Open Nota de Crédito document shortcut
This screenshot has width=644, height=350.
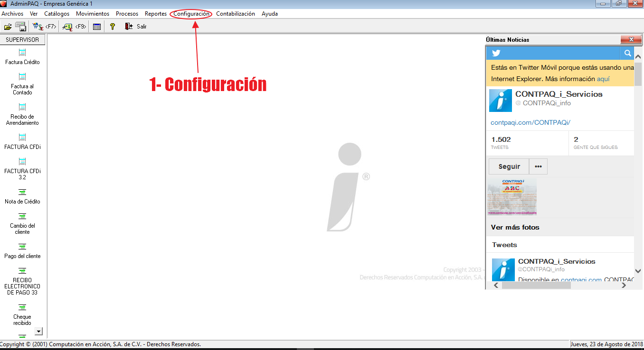[22, 196]
